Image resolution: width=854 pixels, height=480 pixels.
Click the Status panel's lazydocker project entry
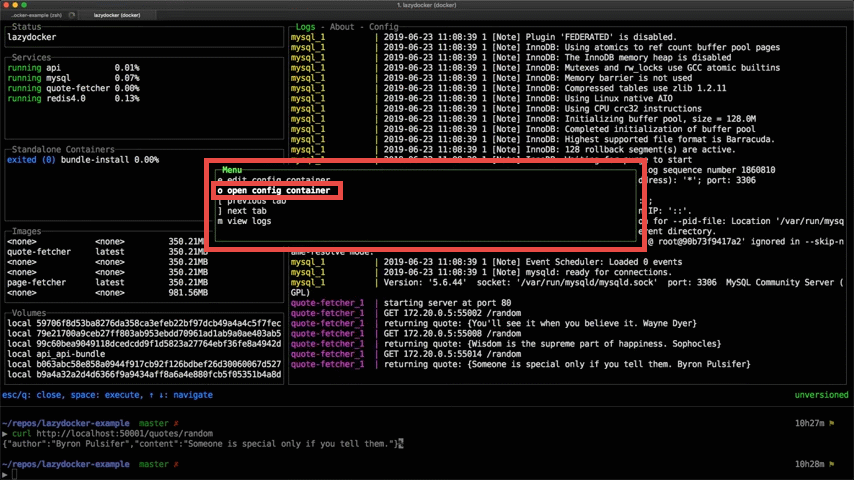(34, 37)
